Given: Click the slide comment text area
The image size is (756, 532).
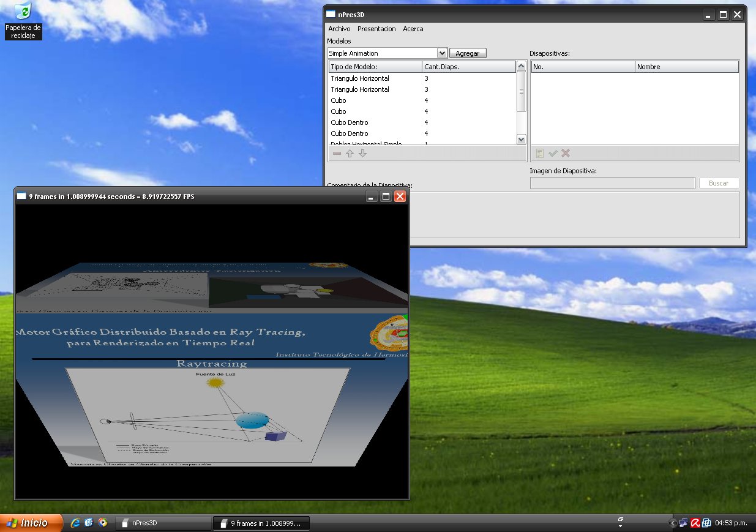Looking at the screenshot, I should (575, 215).
